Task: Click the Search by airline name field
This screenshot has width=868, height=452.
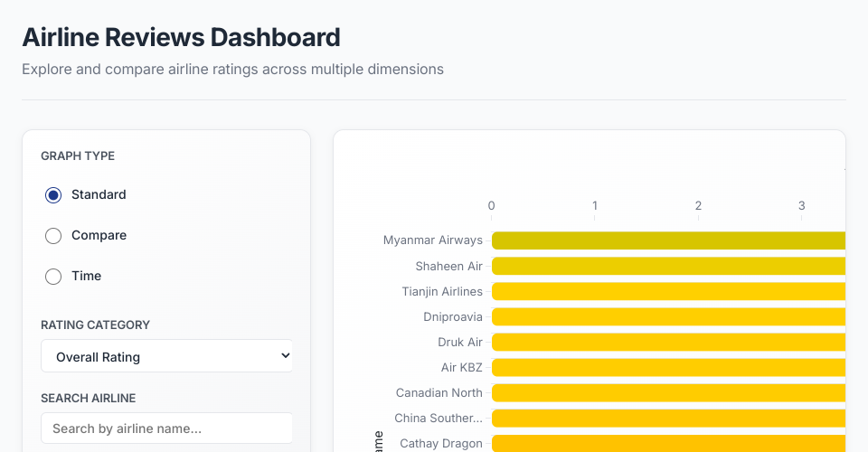Action: click(x=166, y=428)
